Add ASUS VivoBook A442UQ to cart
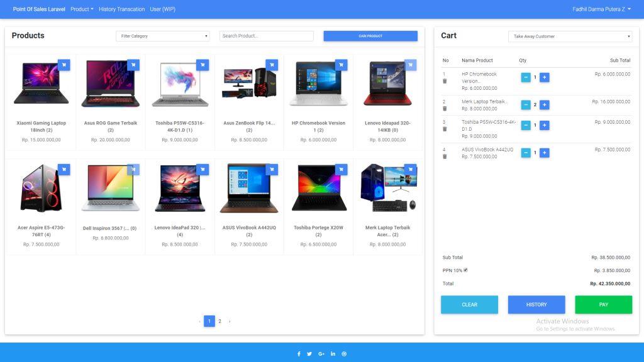Screen dimensions: 644x362 [x=272, y=170]
